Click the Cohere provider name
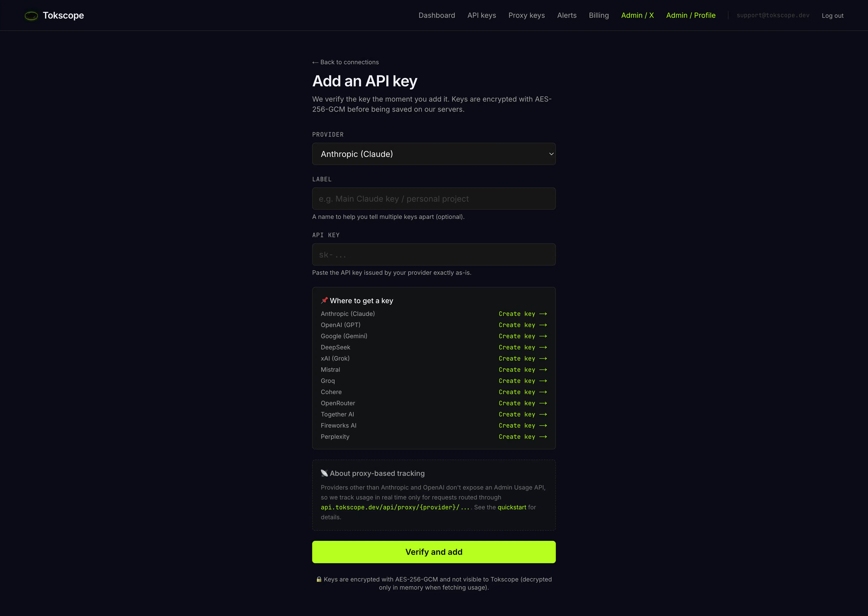Image resolution: width=868 pixels, height=616 pixels. click(x=331, y=392)
